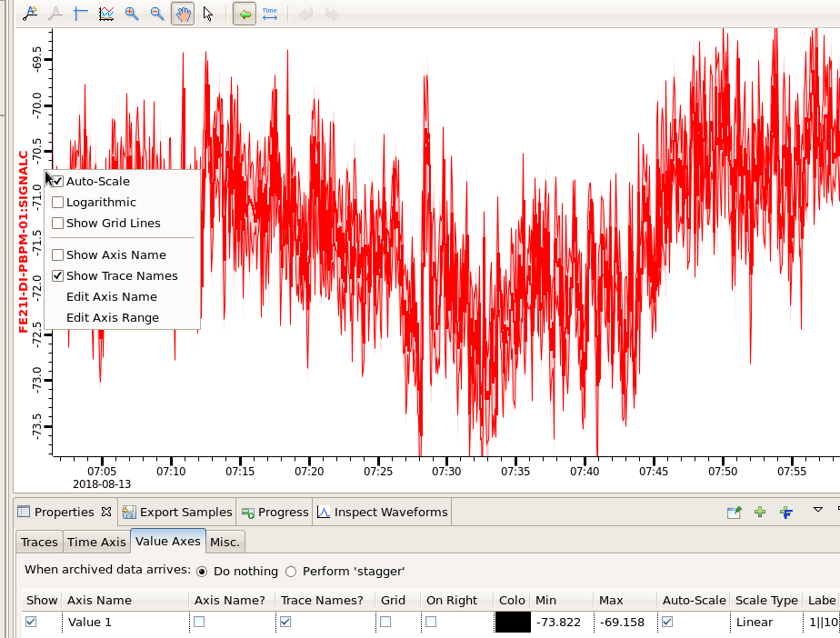This screenshot has width=840, height=638.
Task: Choose Edit Axis Range menu entry
Action: click(122, 318)
